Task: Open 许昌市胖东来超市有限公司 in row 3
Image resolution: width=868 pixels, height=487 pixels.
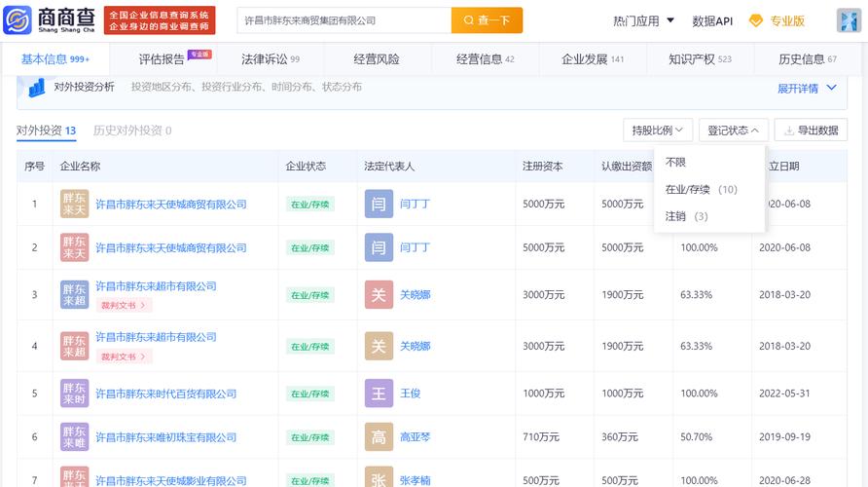Action: 156,286
